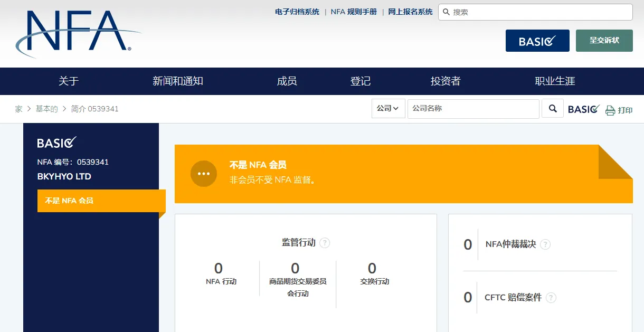
Task: Open the 网上报名系统 link
Action: [x=411, y=12]
